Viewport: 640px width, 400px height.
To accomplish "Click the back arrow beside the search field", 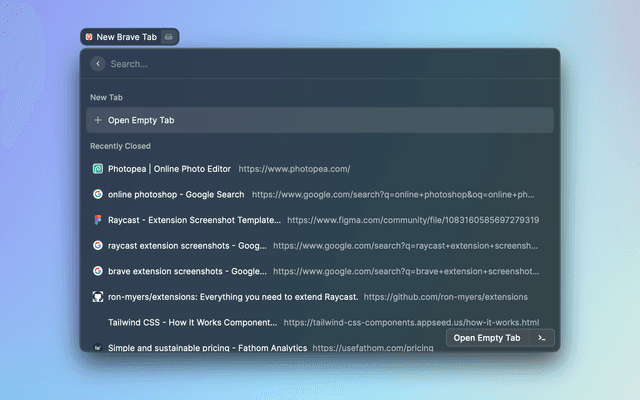I will click(98, 64).
